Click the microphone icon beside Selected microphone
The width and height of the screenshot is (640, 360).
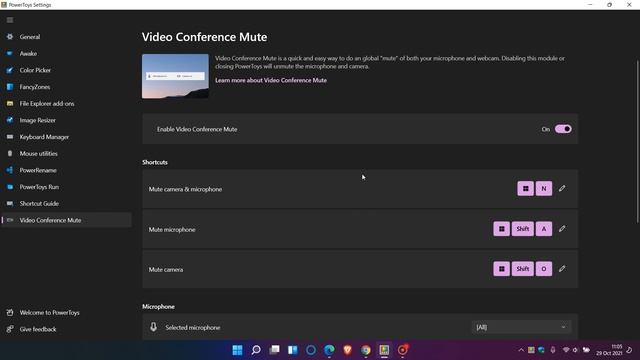pos(153,327)
